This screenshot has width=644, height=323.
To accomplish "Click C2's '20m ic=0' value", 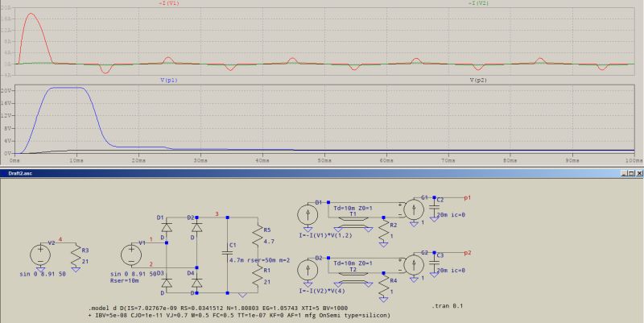I will click(x=451, y=215).
